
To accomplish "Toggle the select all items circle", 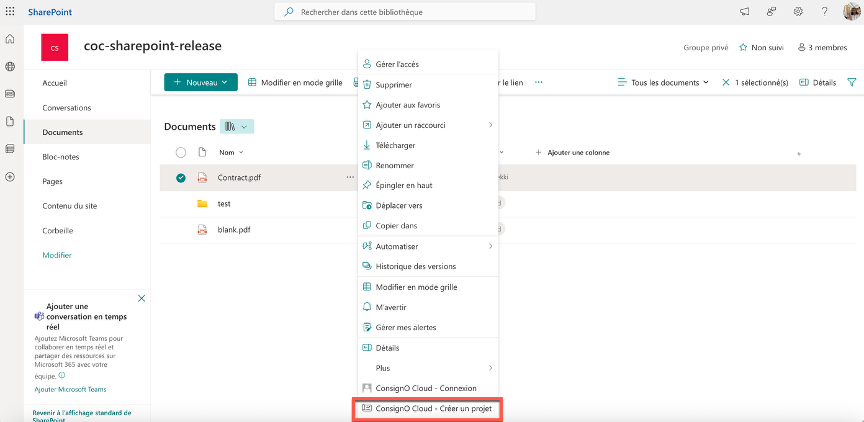I will coord(181,152).
